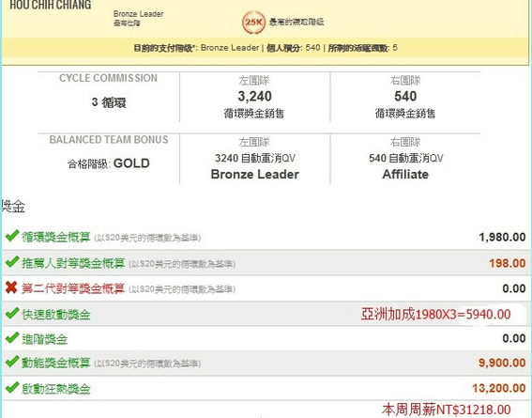The width and height of the screenshot is (532, 418).
Task: Click green checkmark beside 啟動狂熱獎金
Action: 12,387
